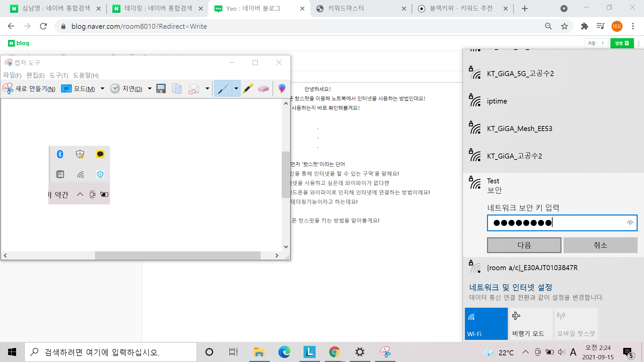644x362 pixels.
Task: Toggle the password reveal eye icon
Action: pyautogui.click(x=630, y=223)
